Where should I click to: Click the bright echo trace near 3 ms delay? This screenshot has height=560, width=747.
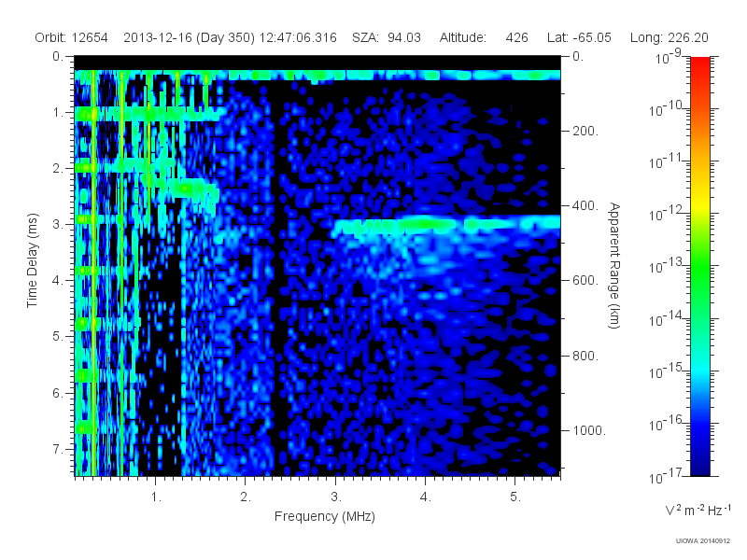pos(445,224)
